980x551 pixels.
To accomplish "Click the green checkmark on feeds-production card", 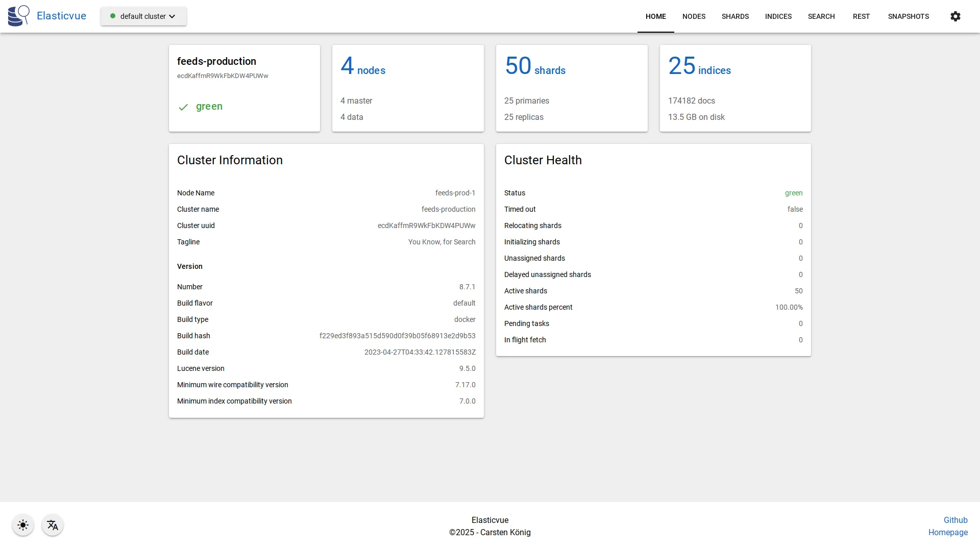I will (183, 107).
